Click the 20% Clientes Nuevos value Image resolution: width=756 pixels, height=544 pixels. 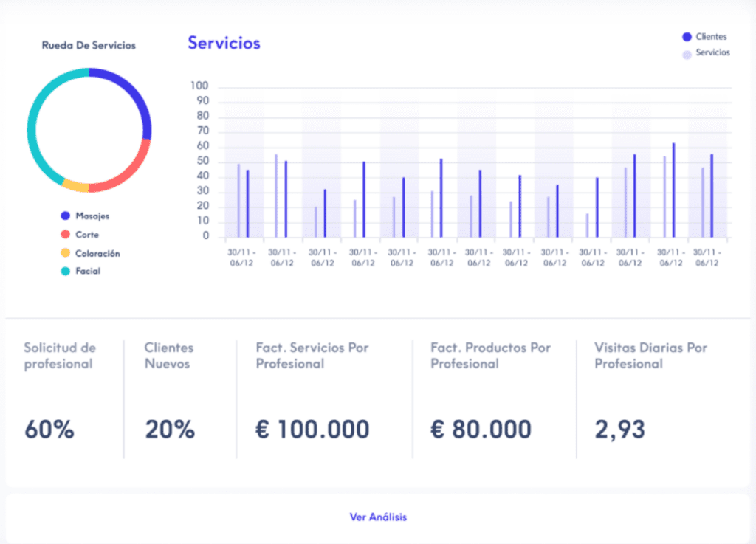tap(170, 430)
